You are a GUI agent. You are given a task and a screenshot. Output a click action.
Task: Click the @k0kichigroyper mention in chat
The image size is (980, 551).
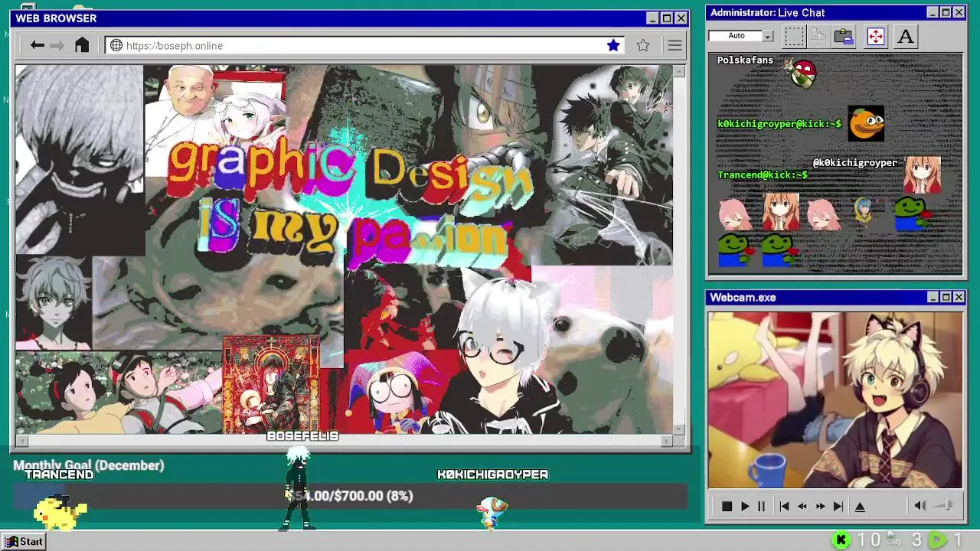854,163
